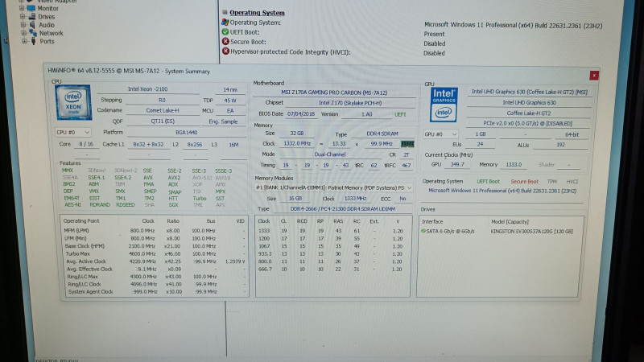
Task: Click the Operating System heading link
Action: click(257, 13)
